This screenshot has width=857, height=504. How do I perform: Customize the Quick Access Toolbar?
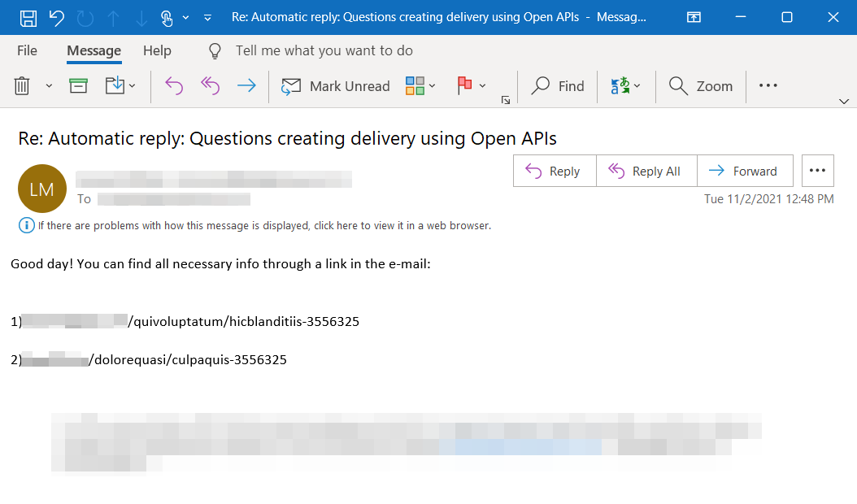(x=207, y=16)
